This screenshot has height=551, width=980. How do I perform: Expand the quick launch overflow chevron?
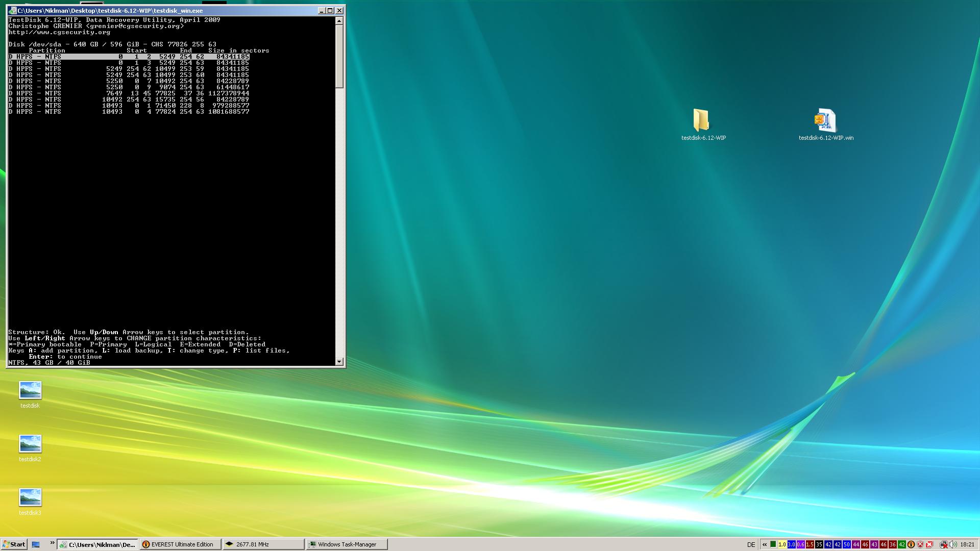point(52,543)
